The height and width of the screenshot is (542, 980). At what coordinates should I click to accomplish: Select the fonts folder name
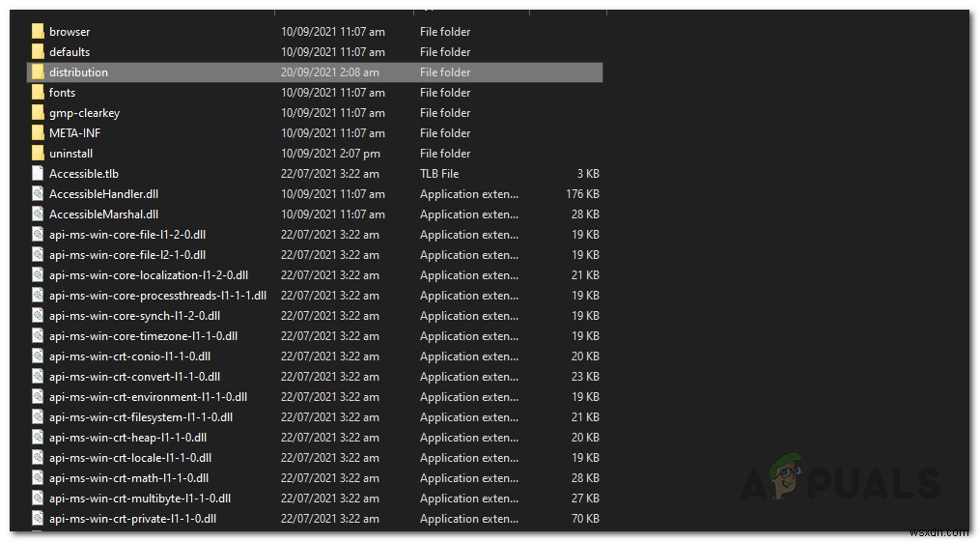(62, 93)
